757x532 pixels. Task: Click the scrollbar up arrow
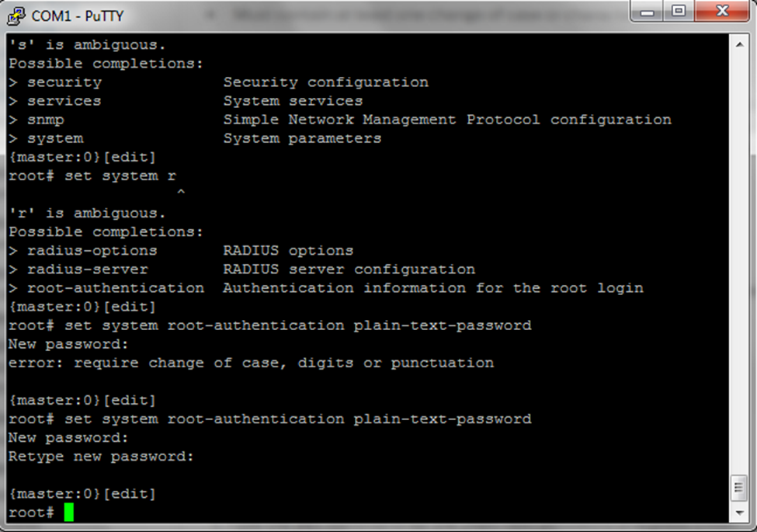coord(739,45)
